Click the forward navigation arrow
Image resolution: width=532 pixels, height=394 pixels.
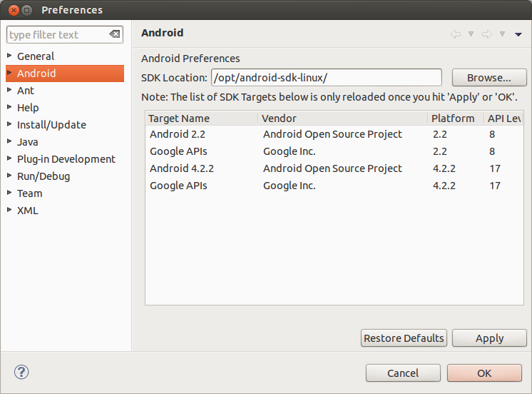[487, 34]
